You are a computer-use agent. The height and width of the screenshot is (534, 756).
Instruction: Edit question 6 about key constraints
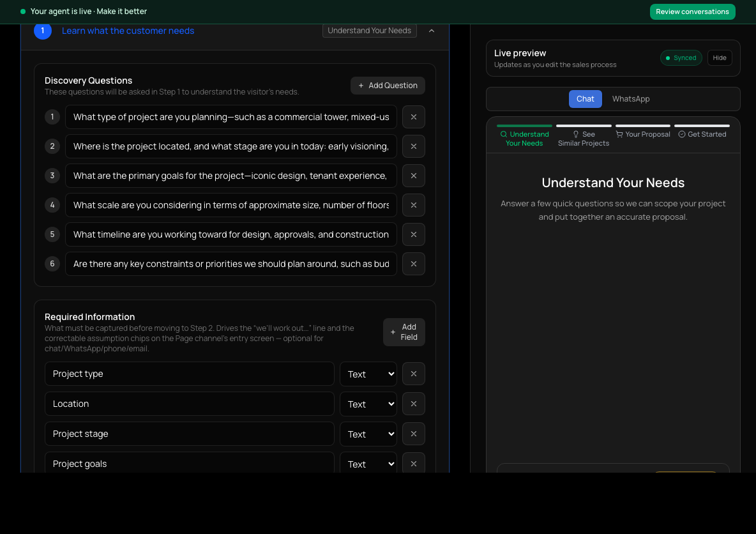(231, 264)
